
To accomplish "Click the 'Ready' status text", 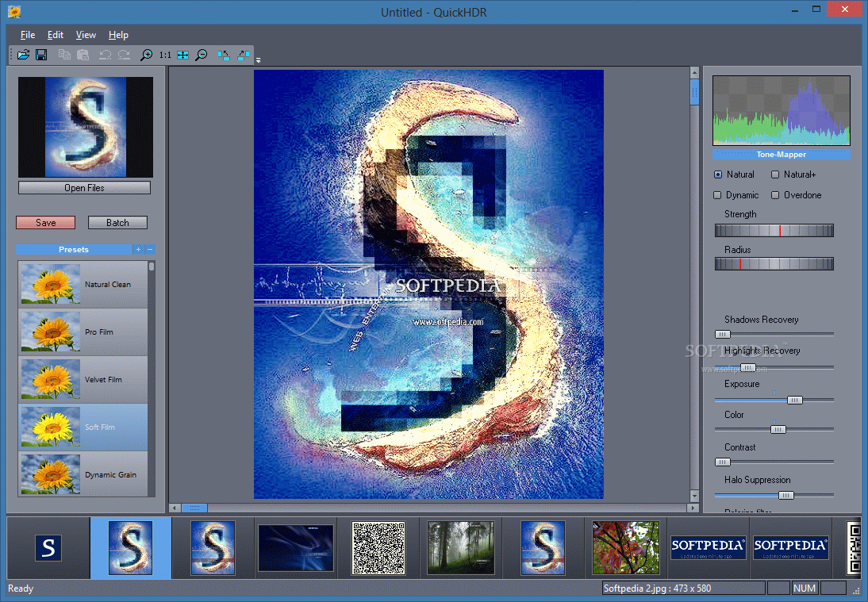I will click(21, 589).
